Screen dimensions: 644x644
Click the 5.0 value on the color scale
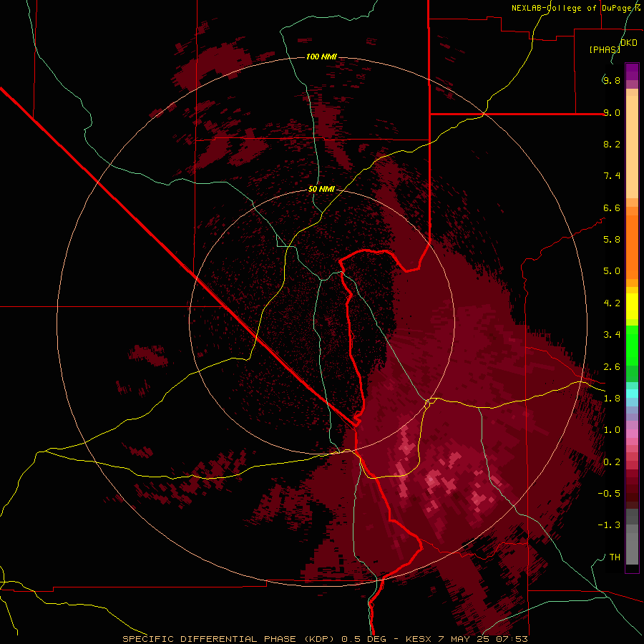pos(612,271)
